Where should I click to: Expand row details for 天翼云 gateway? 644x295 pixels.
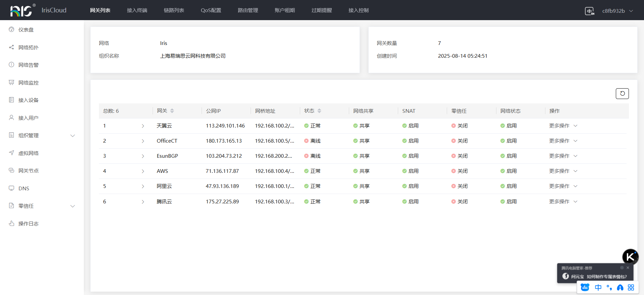click(x=143, y=126)
